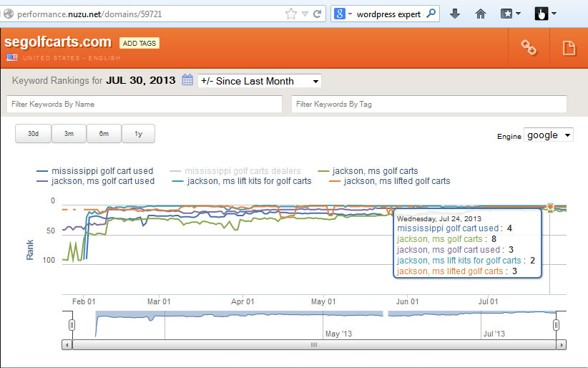
Task: Click the chart scrollbar thumb
Action: [x=314, y=344]
